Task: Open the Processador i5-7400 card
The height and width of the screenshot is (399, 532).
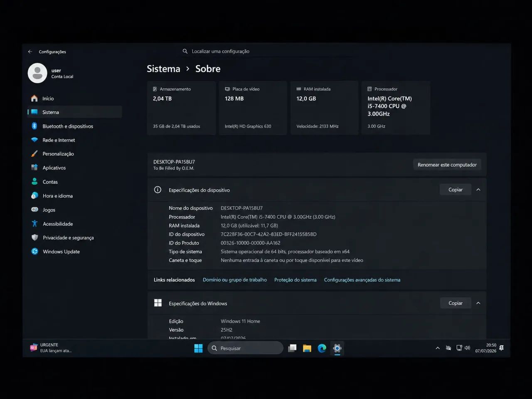Action: pyautogui.click(x=396, y=108)
